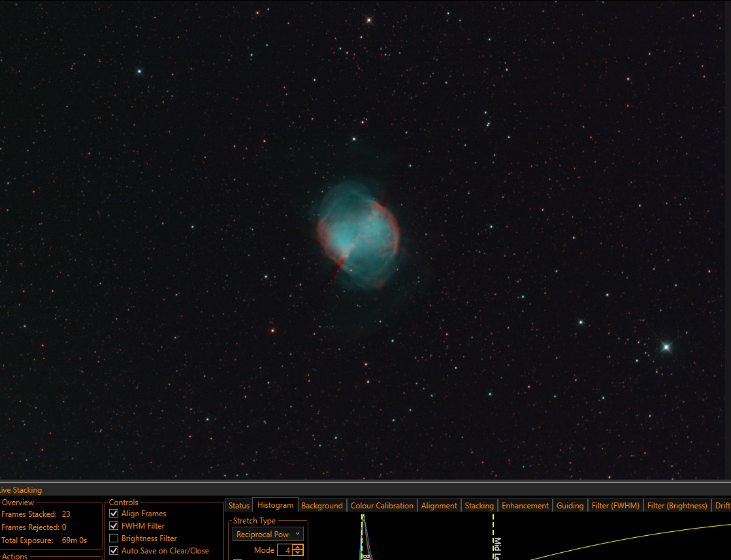Select the Enhancement tab
The width and height of the screenshot is (731, 560).
click(x=525, y=506)
